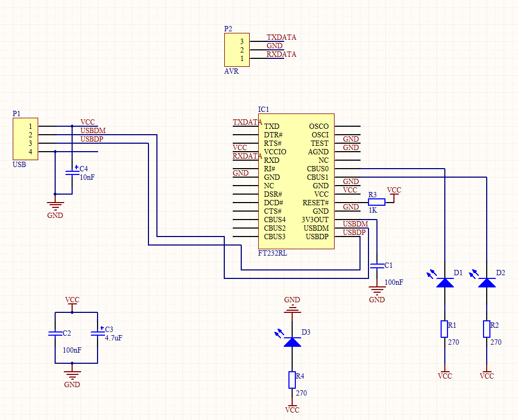
Task: Select GND net label on P2 pin 2
Action: tap(275, 46)
